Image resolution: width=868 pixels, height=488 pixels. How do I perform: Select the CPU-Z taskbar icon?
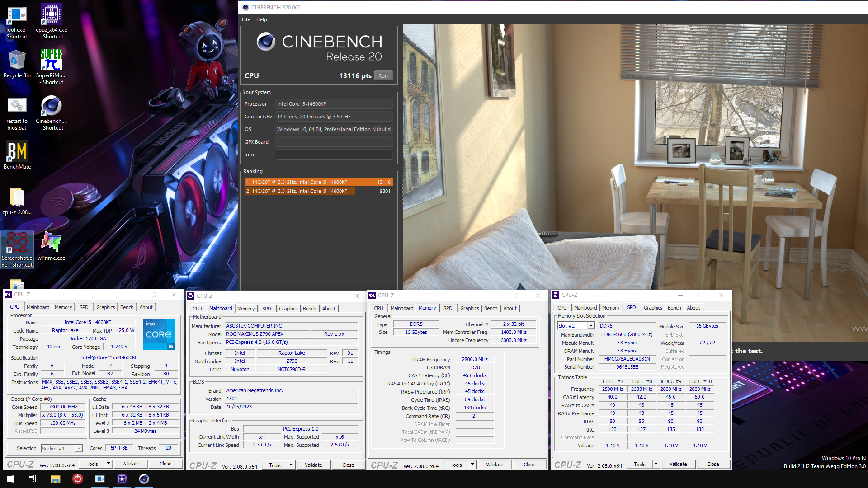point(122,479)
